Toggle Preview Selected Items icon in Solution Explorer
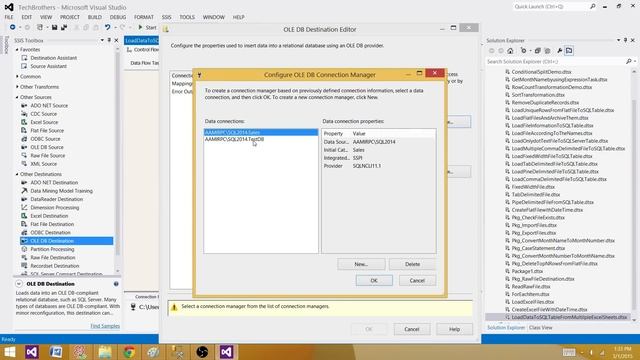 click(569, 51)
